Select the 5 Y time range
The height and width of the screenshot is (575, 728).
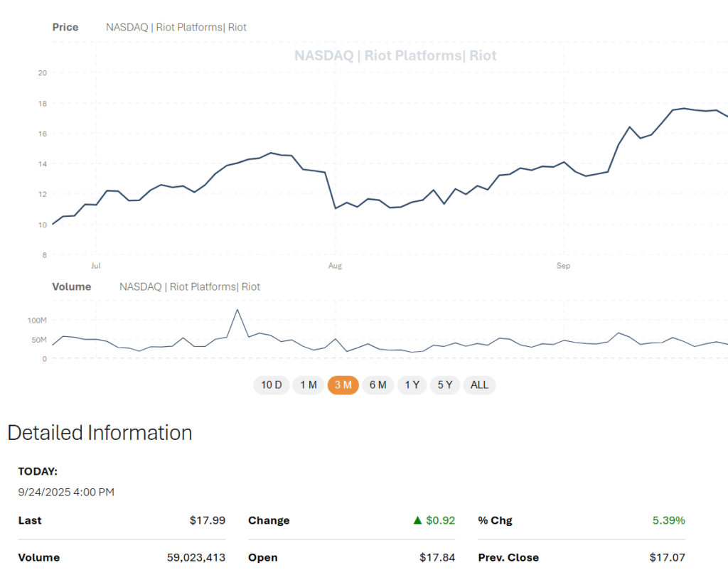click(x=444, y=385)
